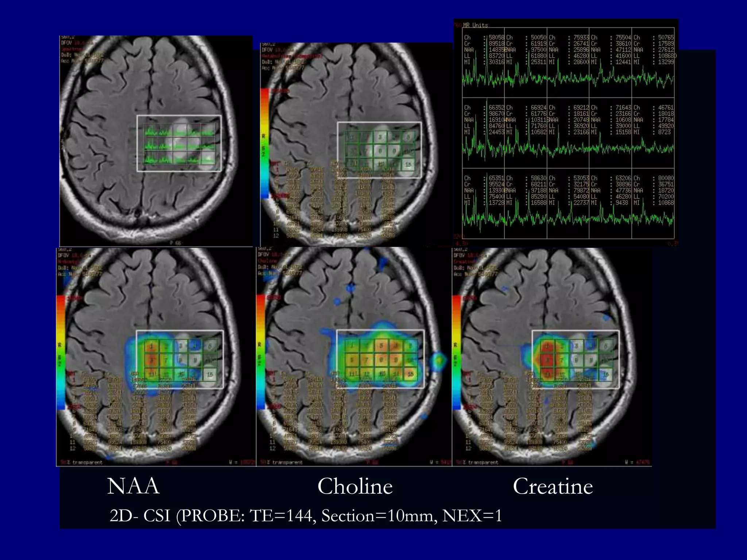Select the center spectrum cell with Ch 69212

[x=568, y=133]
